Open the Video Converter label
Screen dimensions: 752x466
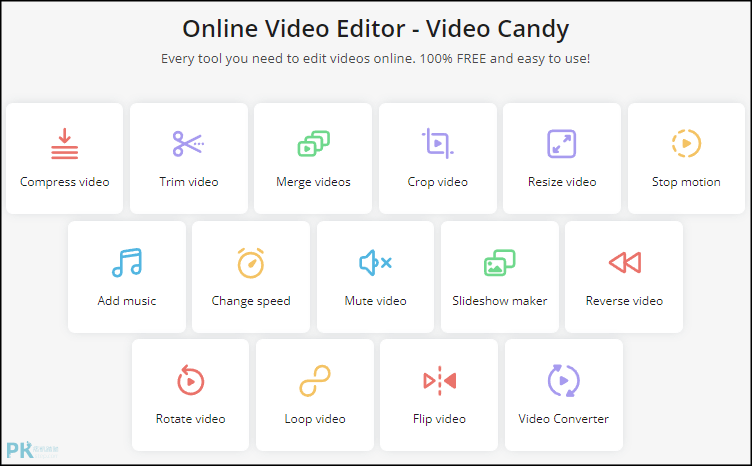coord(564,419)
